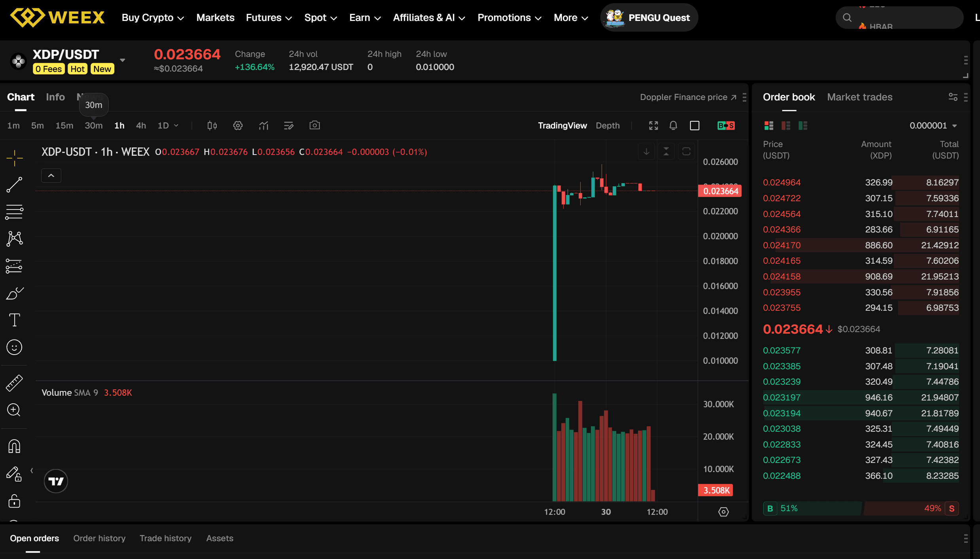Screen dimensions: 980x559
Task: Expand the Buy Crypto menu
Action: point(153,18)
